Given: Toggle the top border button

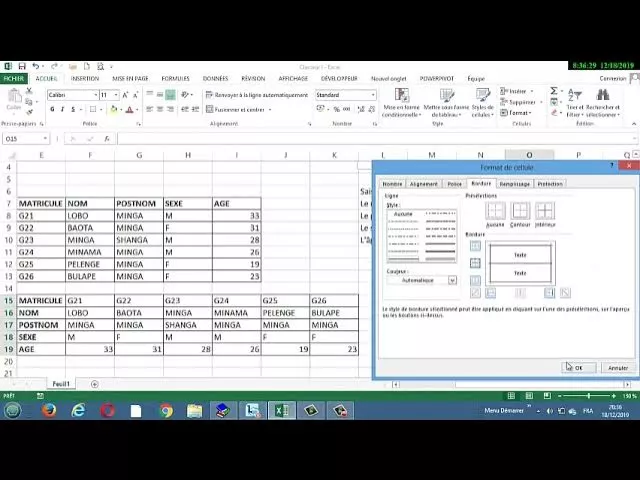Looking at the screenshot, I should (x=475, y=245).
